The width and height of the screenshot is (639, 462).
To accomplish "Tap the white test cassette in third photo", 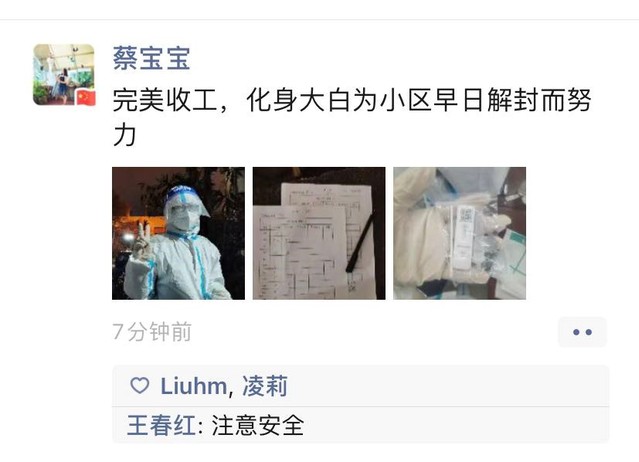I will [465, 238].
